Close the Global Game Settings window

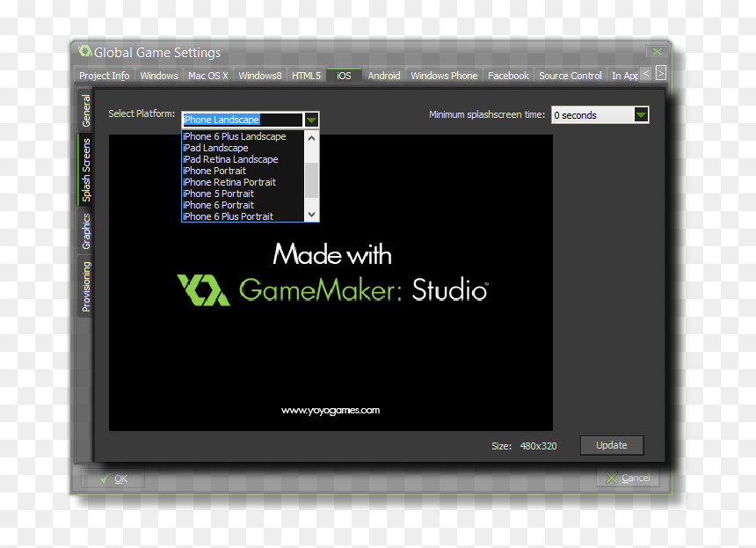657,52
